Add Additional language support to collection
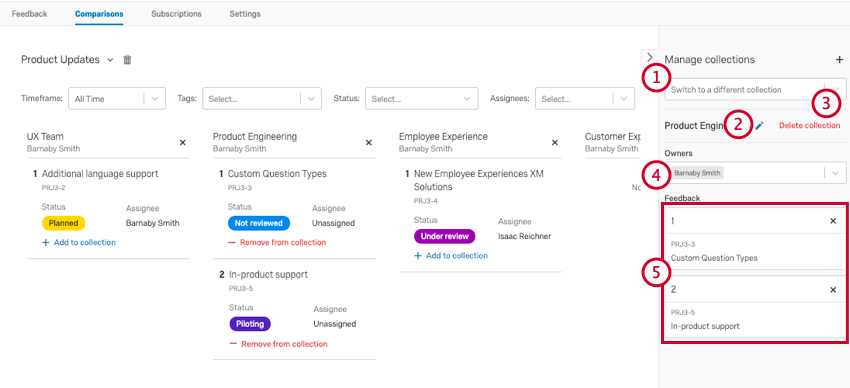This screenshot has height=388, width=850. 79,243
